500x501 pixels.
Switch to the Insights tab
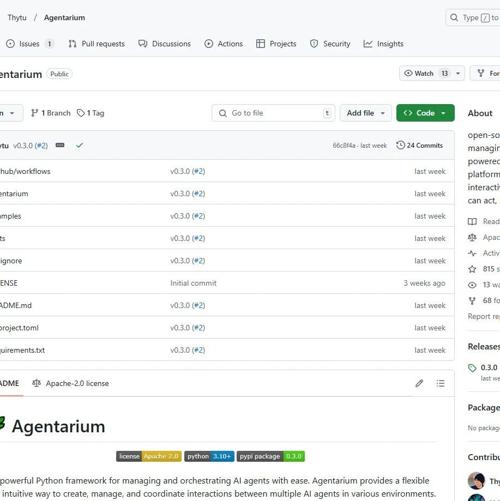pyautogui.click(x=383, y=44)
